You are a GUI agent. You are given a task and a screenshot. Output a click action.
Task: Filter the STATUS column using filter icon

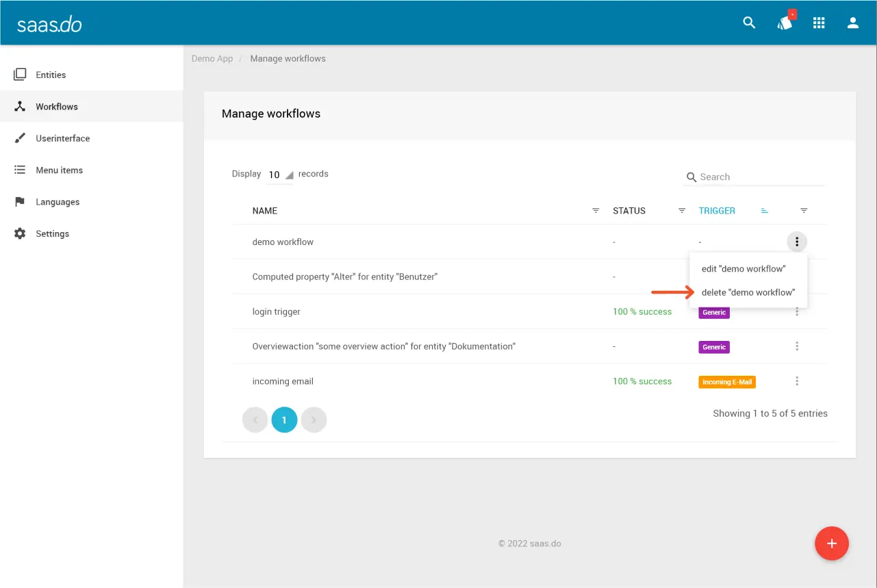[682, 211]
